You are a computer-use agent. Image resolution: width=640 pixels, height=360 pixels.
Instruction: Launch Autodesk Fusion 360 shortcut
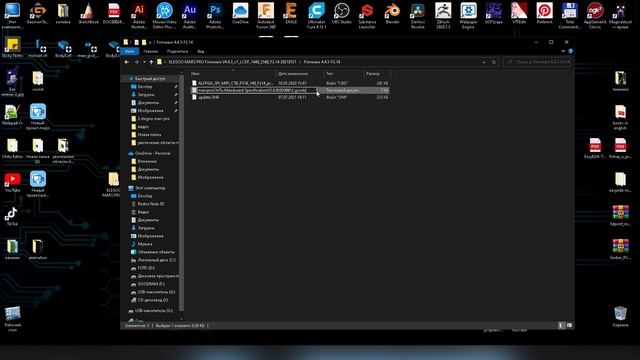click(266, 15)
